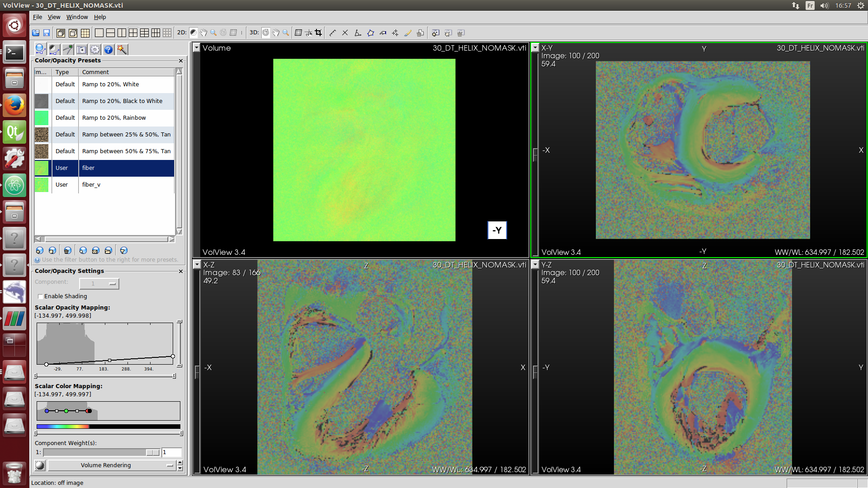Click the X-Y view slice slider handle
The width and height of the screenshot is (868, 488).
click(535, 155)
